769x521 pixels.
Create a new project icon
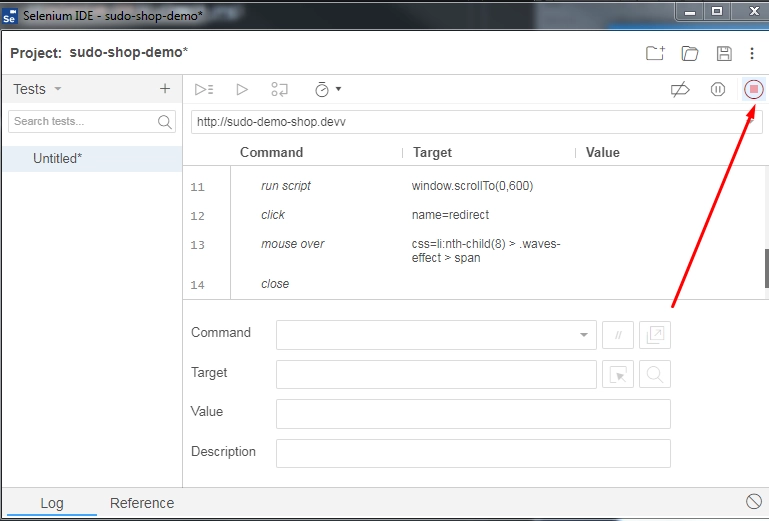[x=654, y=54]
